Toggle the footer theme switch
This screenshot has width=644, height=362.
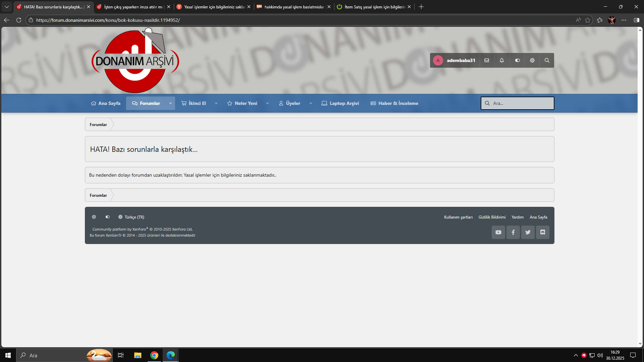(x=108, y=217)
